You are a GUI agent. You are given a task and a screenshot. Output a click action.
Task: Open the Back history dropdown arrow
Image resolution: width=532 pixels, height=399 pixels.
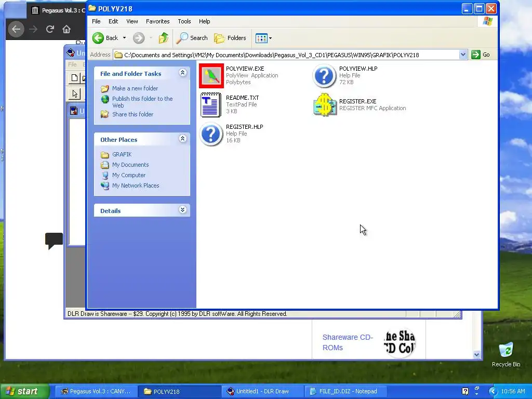coord(124,38)
